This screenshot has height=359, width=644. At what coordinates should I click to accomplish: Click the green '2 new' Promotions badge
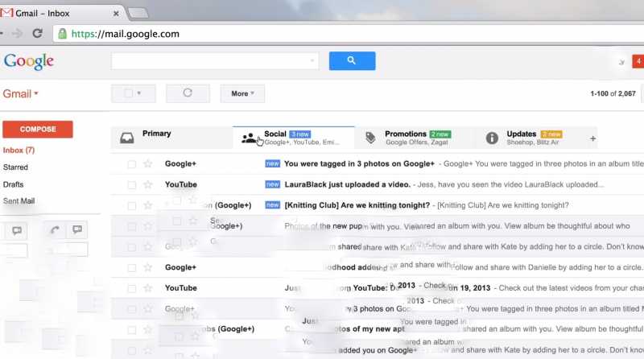coord(440,134)
